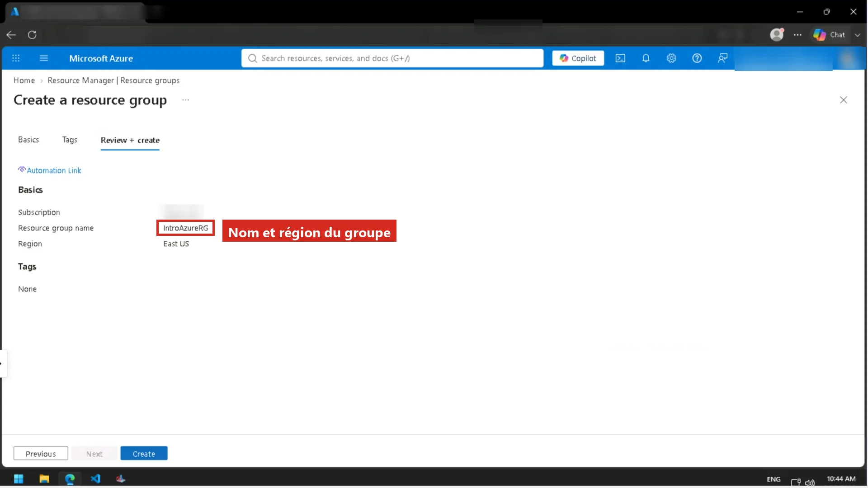Select the East US region value
The width and height of the screenshot is (868, 488).
click(176, 244)
